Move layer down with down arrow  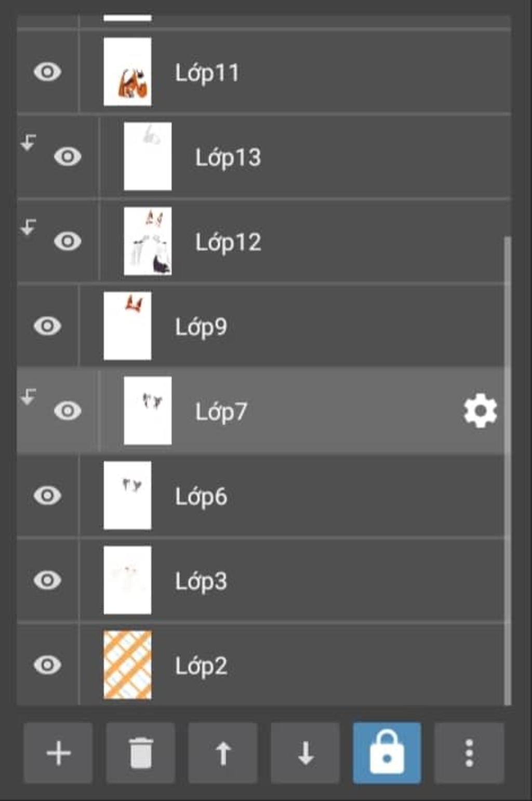pos(305,753)
